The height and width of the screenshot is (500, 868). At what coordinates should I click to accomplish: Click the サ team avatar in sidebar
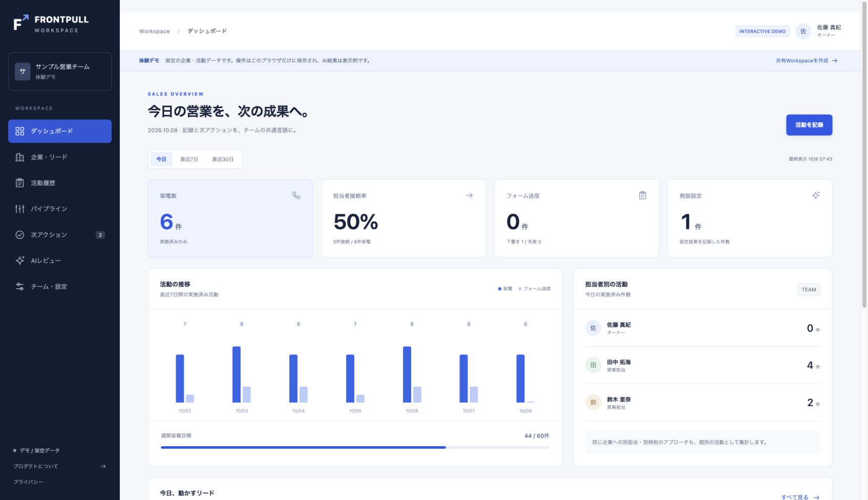(x=23, y=71)
